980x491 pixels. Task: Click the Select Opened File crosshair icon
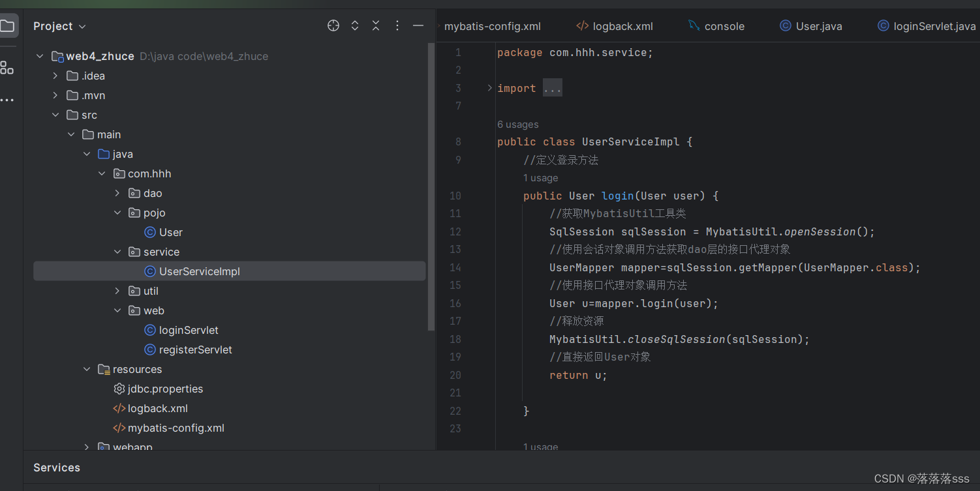pos(333,25)
